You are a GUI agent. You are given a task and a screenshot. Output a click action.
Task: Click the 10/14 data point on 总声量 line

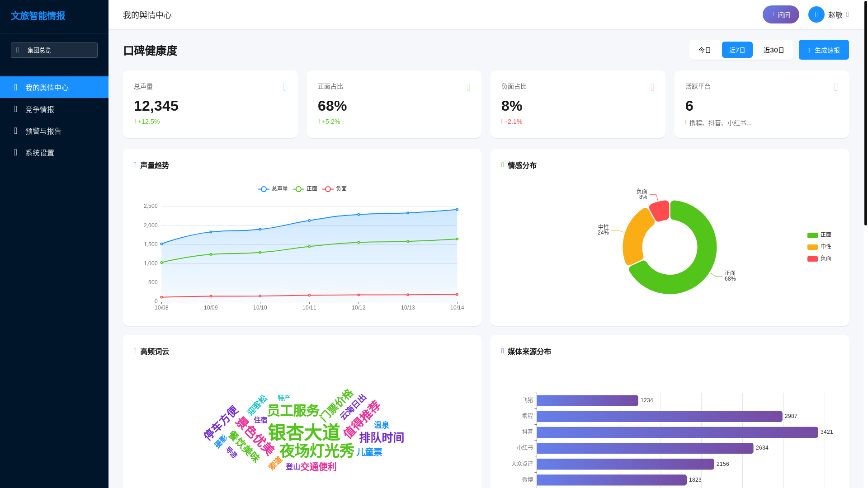pyautogui.click(x=457, y=210)
